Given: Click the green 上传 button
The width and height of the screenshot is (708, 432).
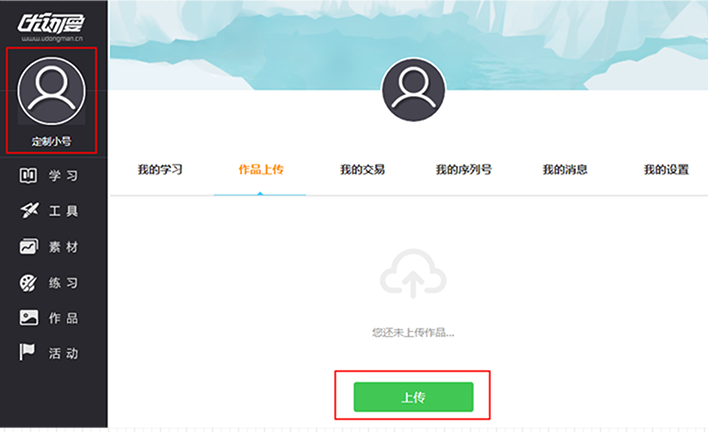Looking at the screenshot, I should [413, 397].
